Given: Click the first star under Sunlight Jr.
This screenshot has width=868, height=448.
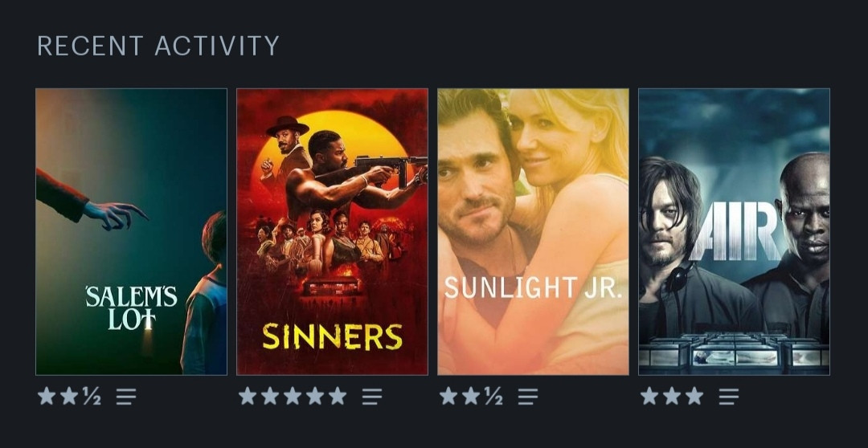Looking at the screenshot, I should pos(448,396).
